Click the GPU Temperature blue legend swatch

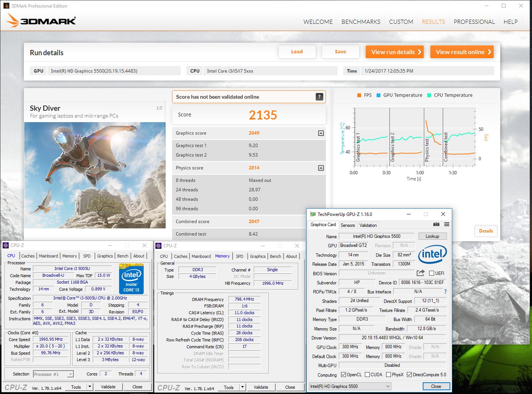378,95
